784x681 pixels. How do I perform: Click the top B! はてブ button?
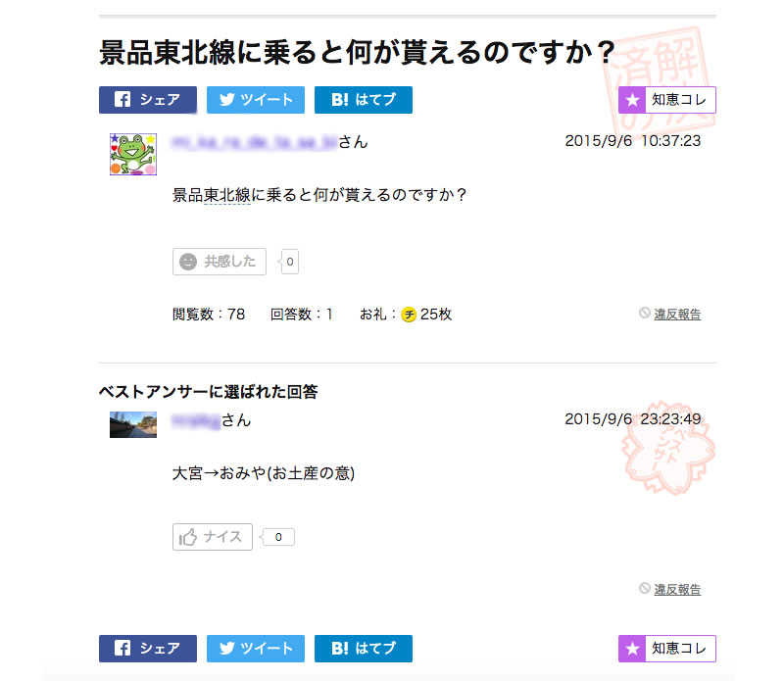363,100
